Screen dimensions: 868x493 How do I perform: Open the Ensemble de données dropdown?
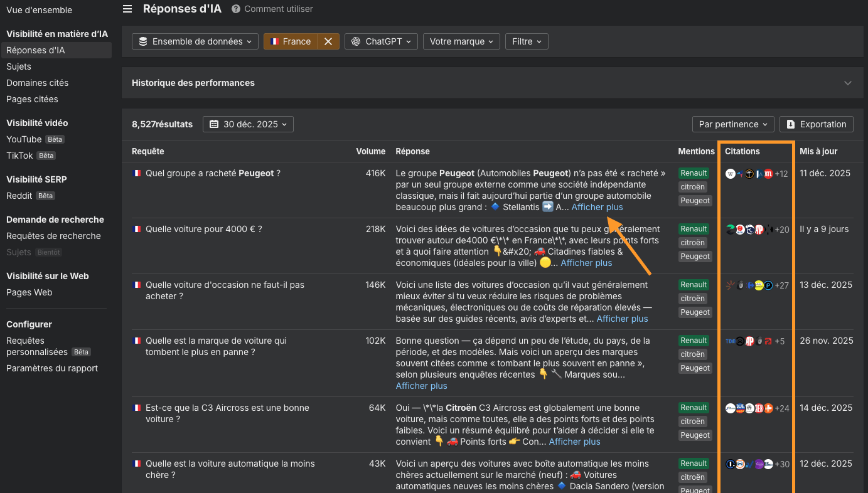point(195,41)
